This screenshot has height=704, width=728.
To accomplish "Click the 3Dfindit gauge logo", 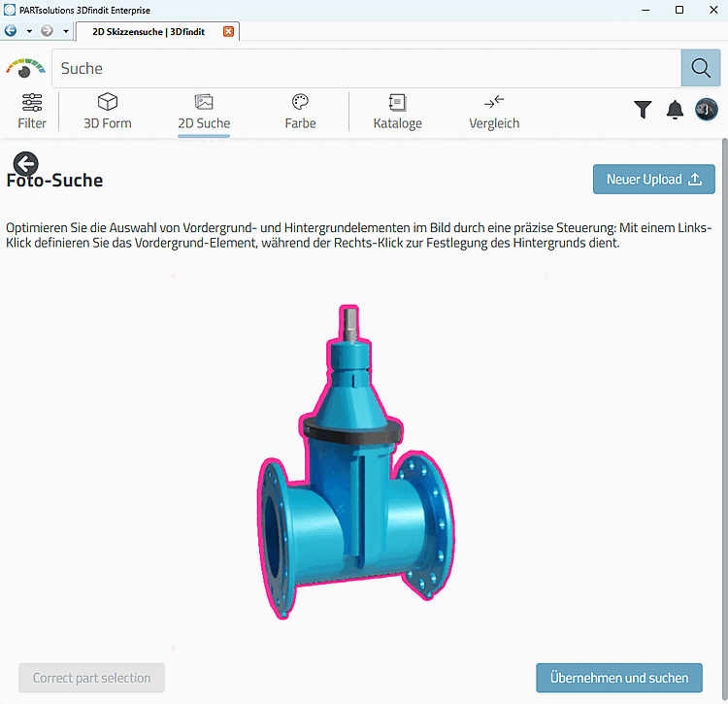I will [x=25, y=68].
